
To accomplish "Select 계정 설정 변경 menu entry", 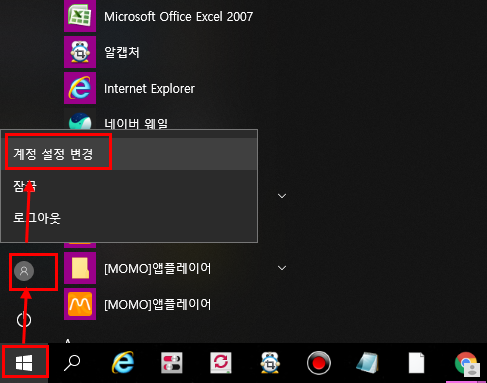I will click(129, 154).
